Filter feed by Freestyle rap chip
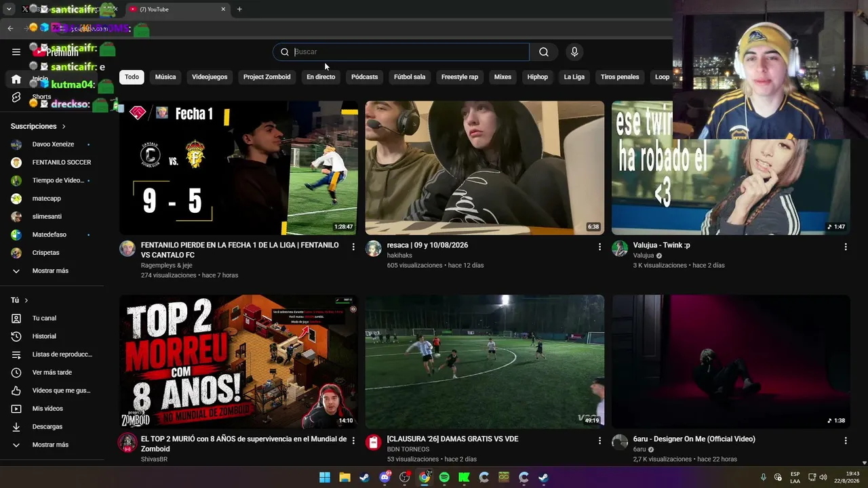 pos(460,77)
